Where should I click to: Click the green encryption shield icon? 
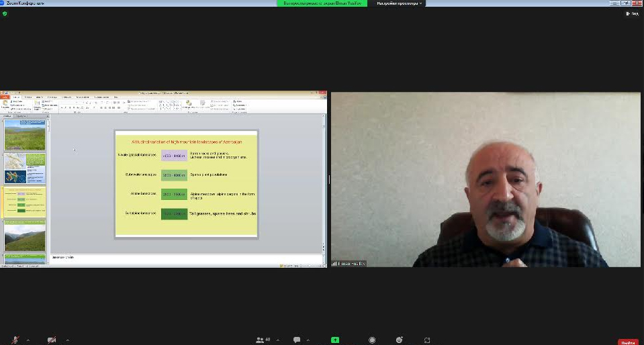[x=5, y=13]
